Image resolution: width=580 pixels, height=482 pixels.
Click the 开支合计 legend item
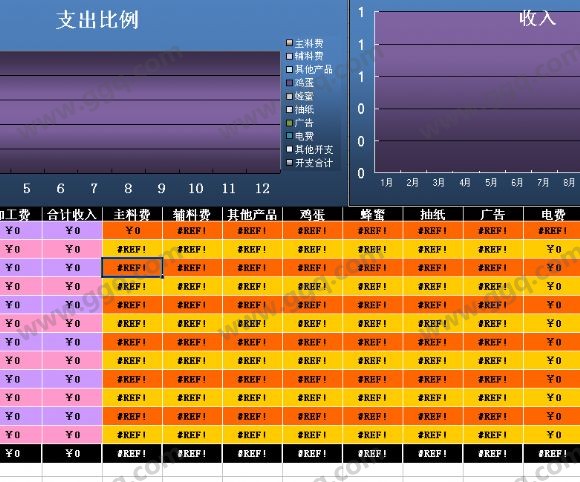310,163
